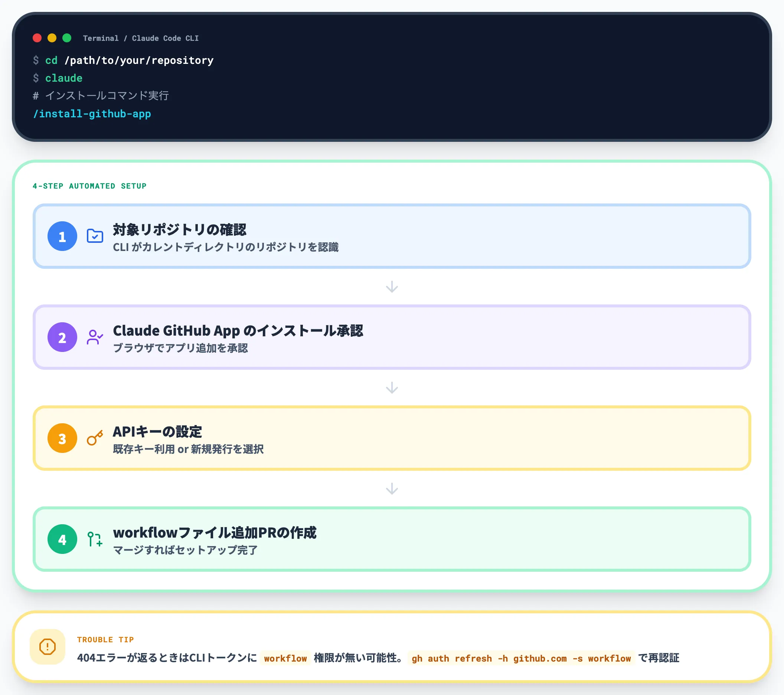Image resolution: width=784 pixels, height=695 pixels.
Task: Click the 'APIキーの設定' title
Action: (157, 431)
